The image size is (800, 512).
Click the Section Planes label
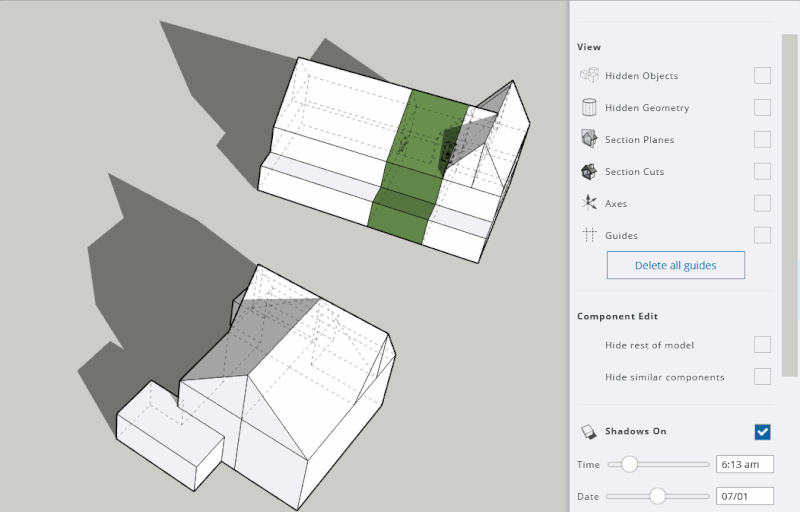pyautogui.click(x=639, y=139)
